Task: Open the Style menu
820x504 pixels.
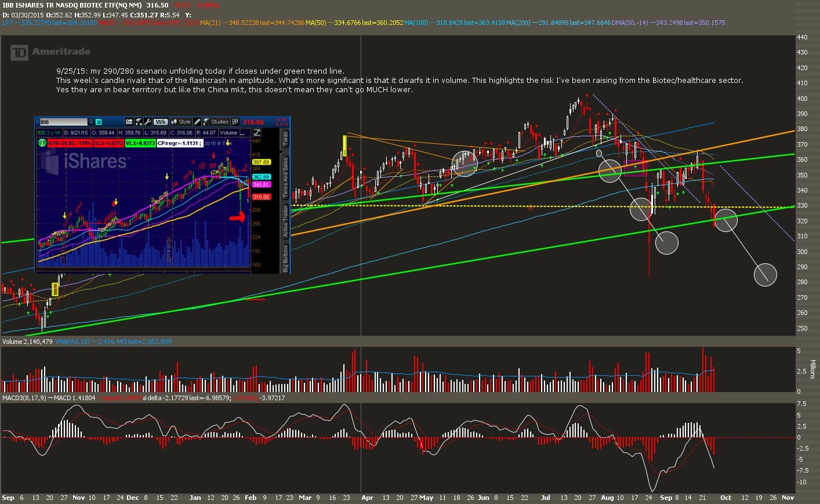Action: click(x=184, y=122)
